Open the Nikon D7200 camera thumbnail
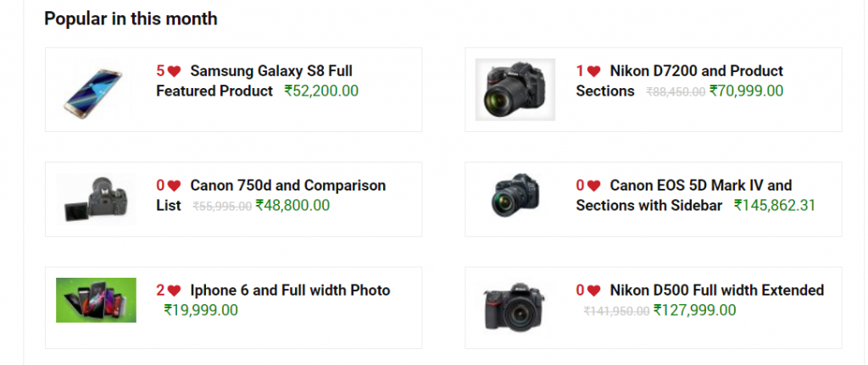 [x=515, y=89]
